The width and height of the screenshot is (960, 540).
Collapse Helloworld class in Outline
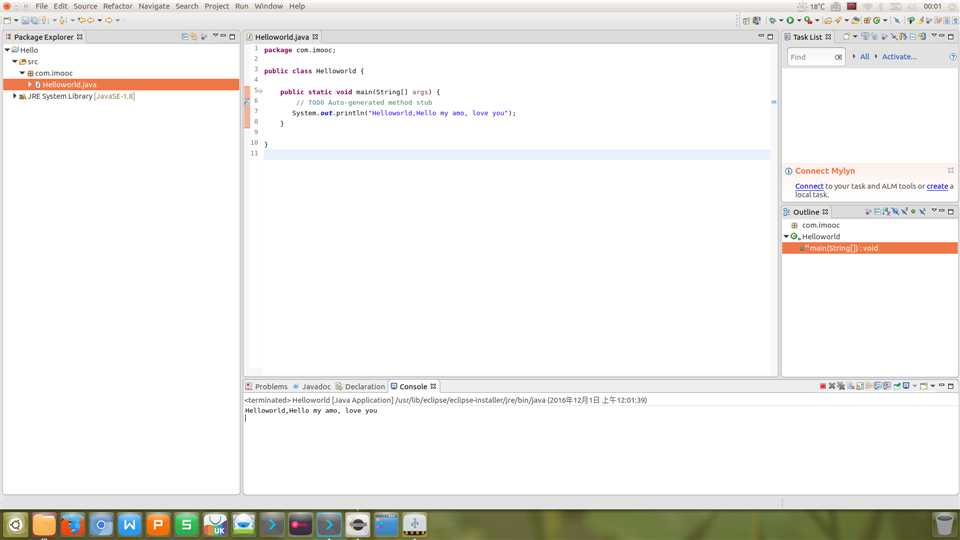click(x=786, y=236)
